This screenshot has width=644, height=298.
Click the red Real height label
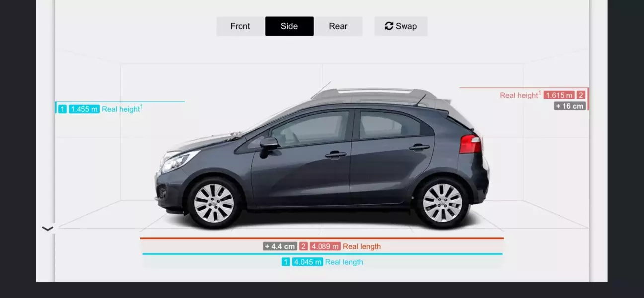[x=520, y=95]
